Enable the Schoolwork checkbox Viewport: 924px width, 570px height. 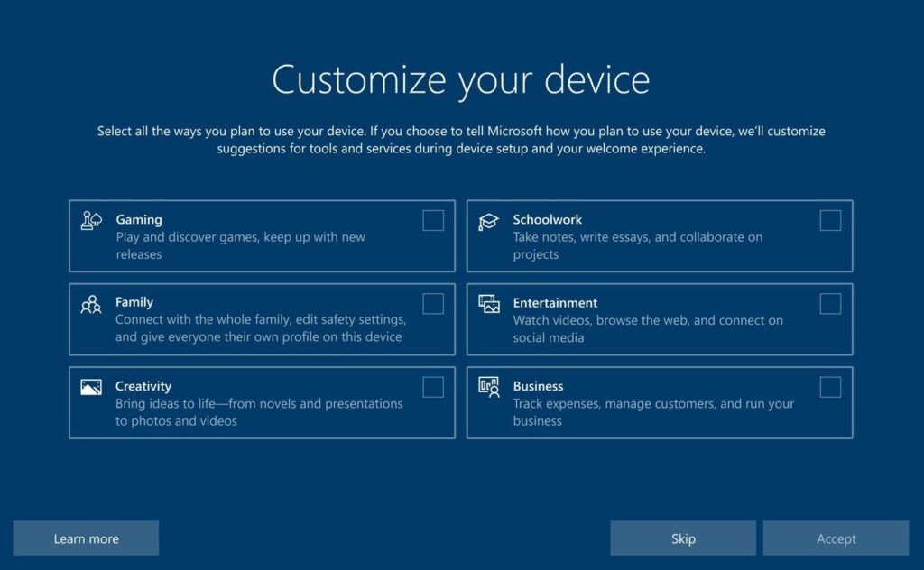click(x=830, y=221)
